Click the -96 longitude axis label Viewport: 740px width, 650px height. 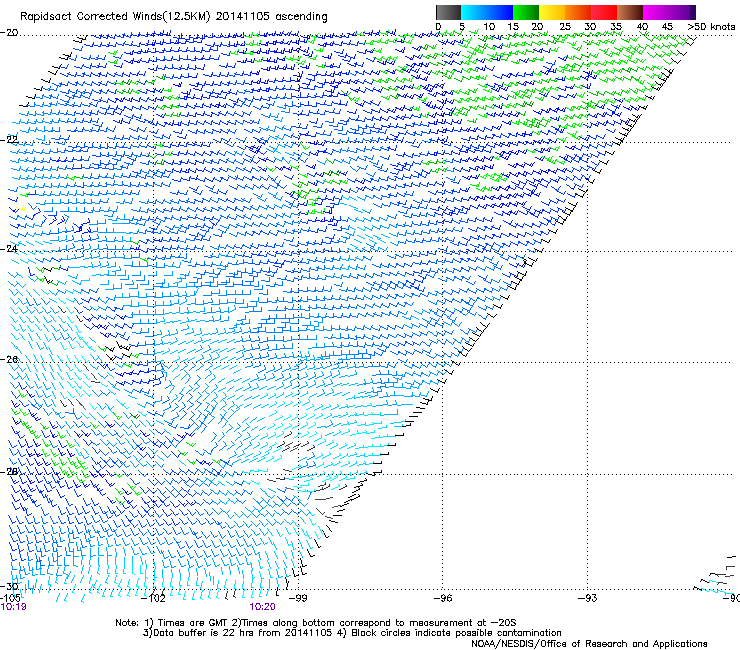(x=443, y=598)
